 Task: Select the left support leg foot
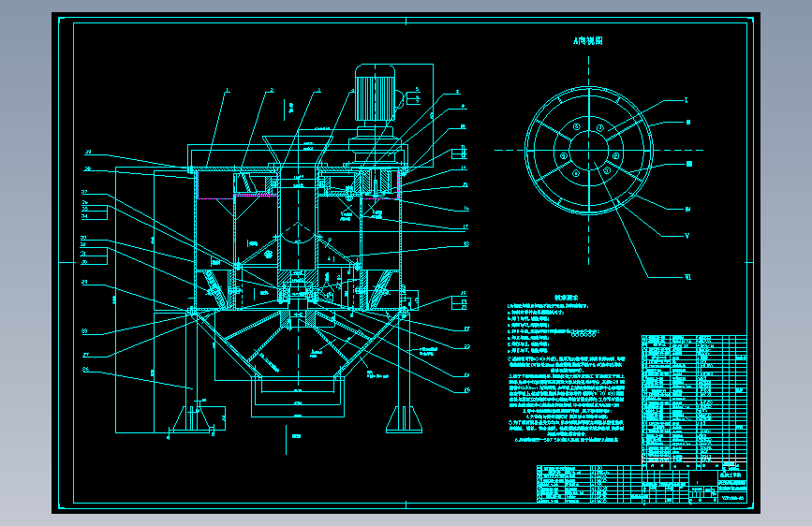194,419
